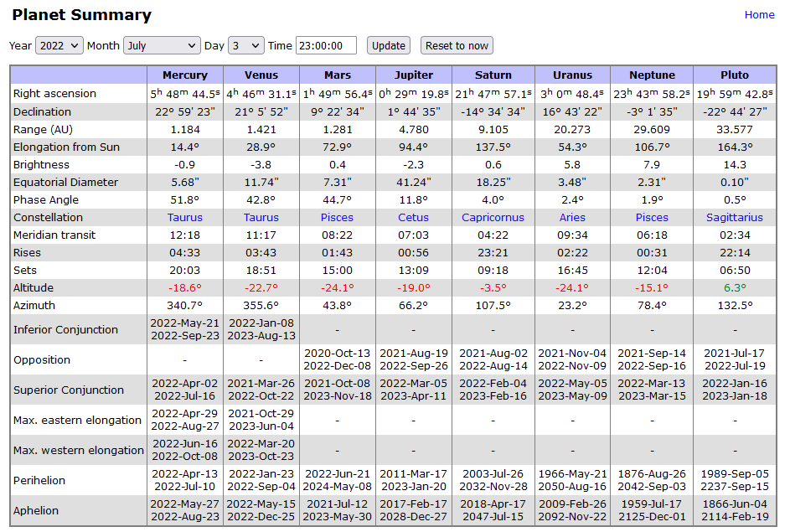Click the Altitude row label

34,287
